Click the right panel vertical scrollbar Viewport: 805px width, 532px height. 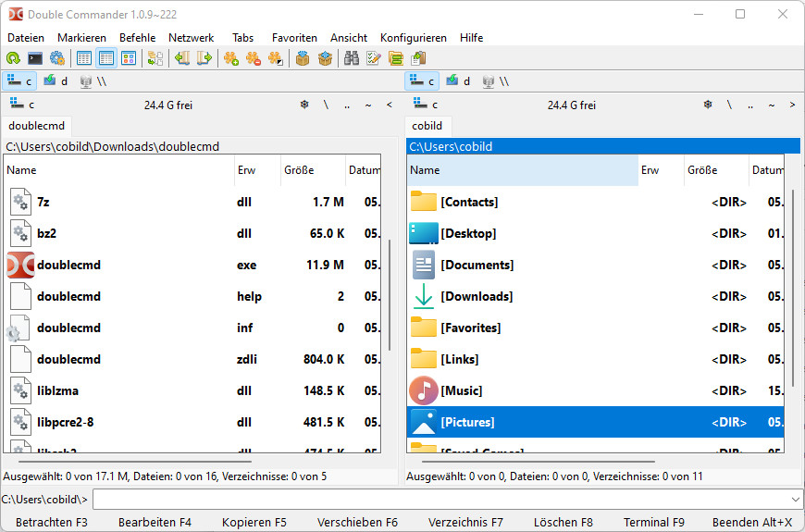[793, 287]
